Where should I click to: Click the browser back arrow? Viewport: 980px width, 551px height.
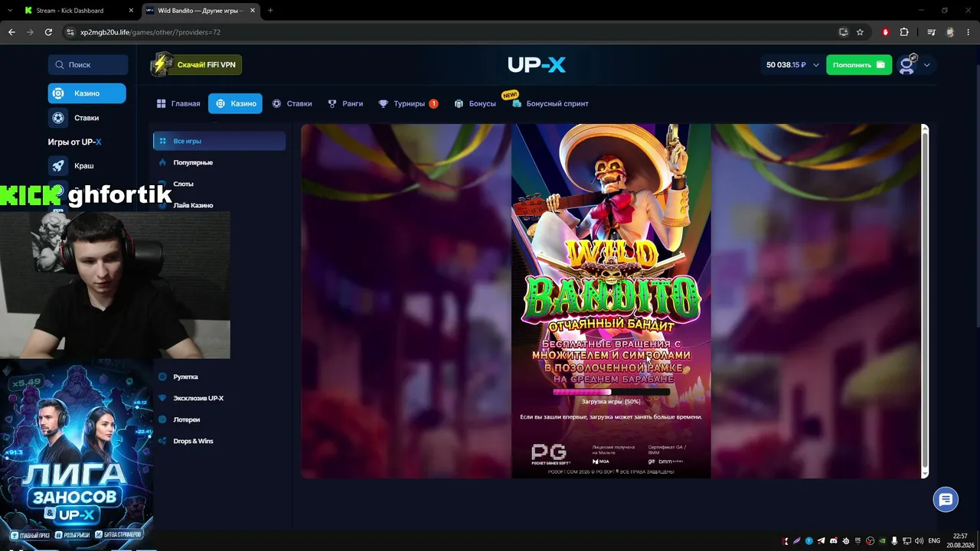(x=11, y=32)
